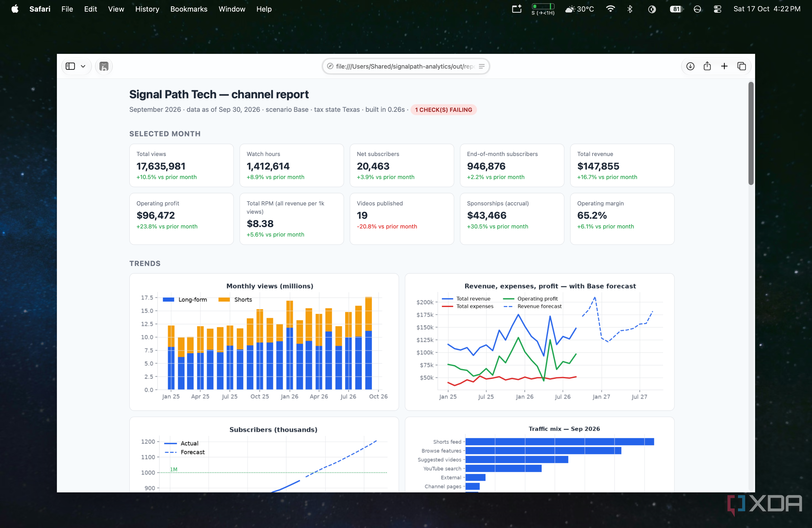Click the 1M milestone label in Subscribers chart
This screenshot has height=528, width=812.
[174, 469]
